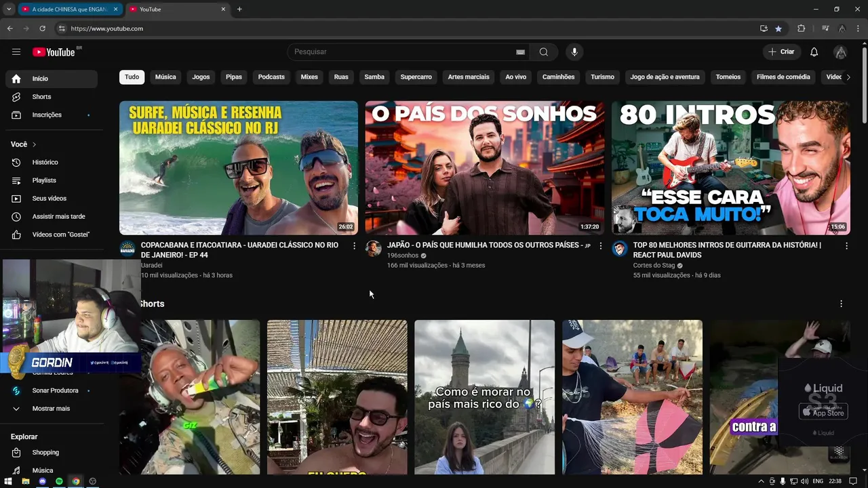Go to Início in the sidebar
868x488 pixels.
point(52,79)
